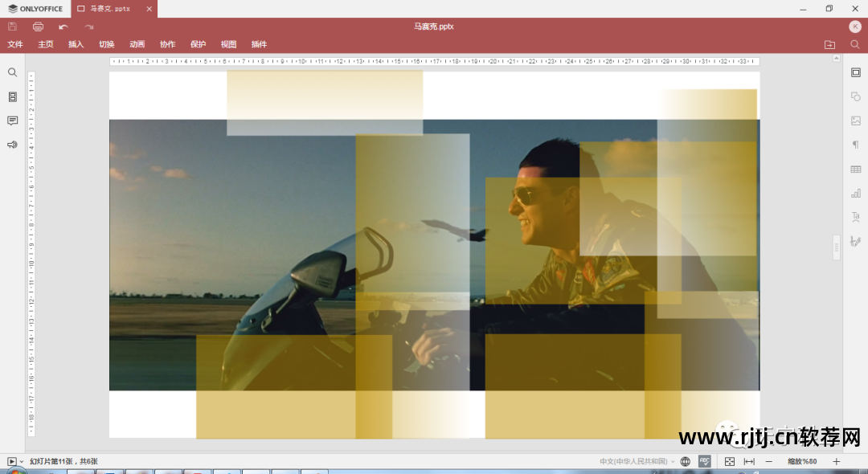Zoom in with the plus button
Screen dimensions: 868x474
coord(836,461)
